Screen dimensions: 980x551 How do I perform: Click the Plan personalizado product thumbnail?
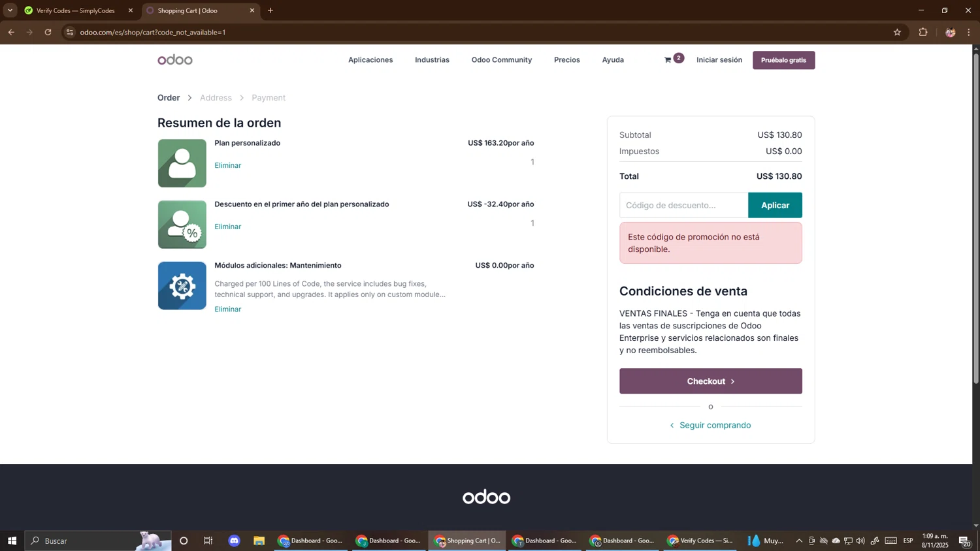tap(182, 163)
